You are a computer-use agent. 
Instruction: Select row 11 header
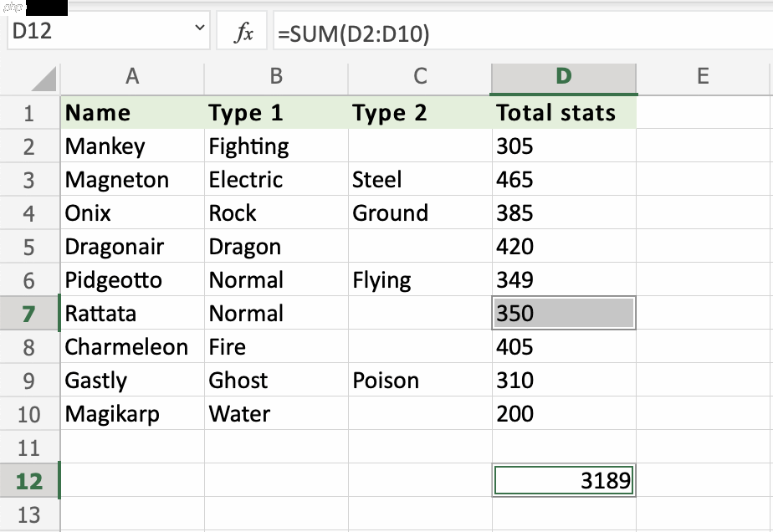[x=29, y=448]
